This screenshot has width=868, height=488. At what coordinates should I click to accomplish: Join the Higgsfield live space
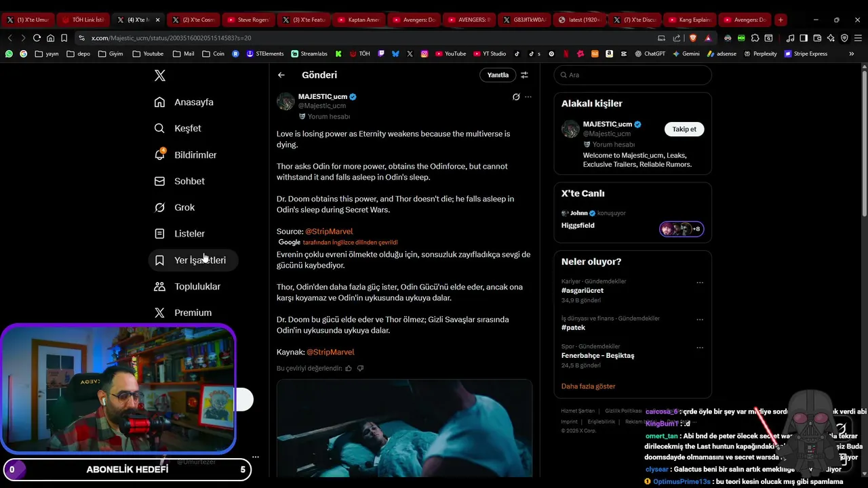pyautogui.click(x=578, y=225)
